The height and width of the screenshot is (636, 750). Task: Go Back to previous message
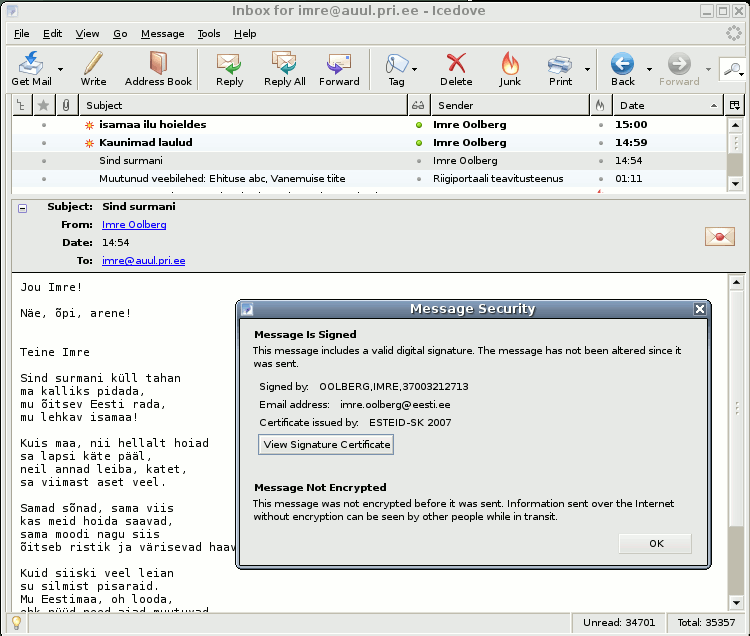tap(623, 69)
